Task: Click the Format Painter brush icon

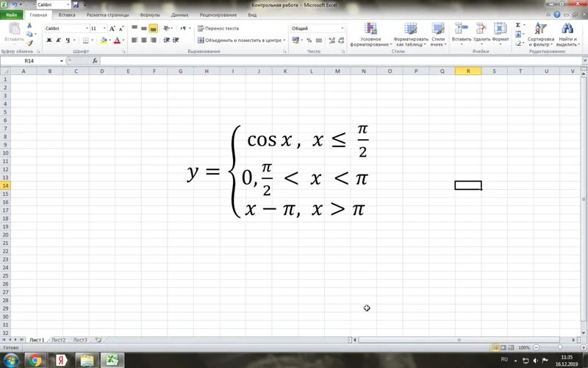Action: point(29,43)
